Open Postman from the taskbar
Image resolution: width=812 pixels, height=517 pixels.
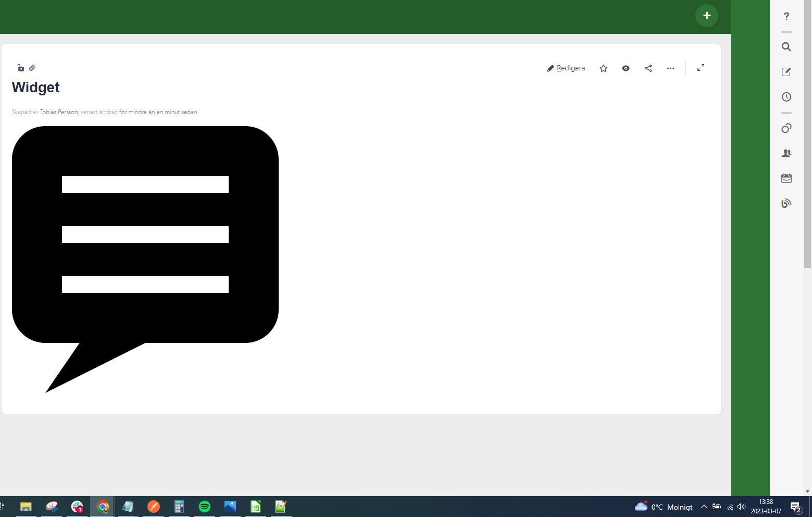[154, 507]
